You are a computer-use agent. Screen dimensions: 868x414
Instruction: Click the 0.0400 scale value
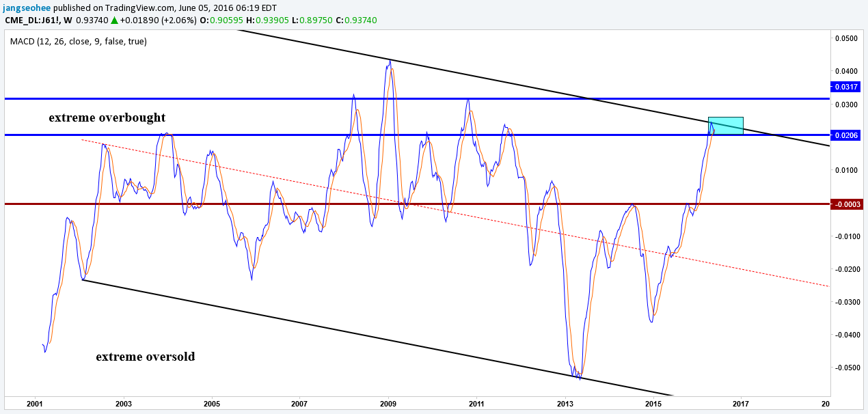coord(847,71)
